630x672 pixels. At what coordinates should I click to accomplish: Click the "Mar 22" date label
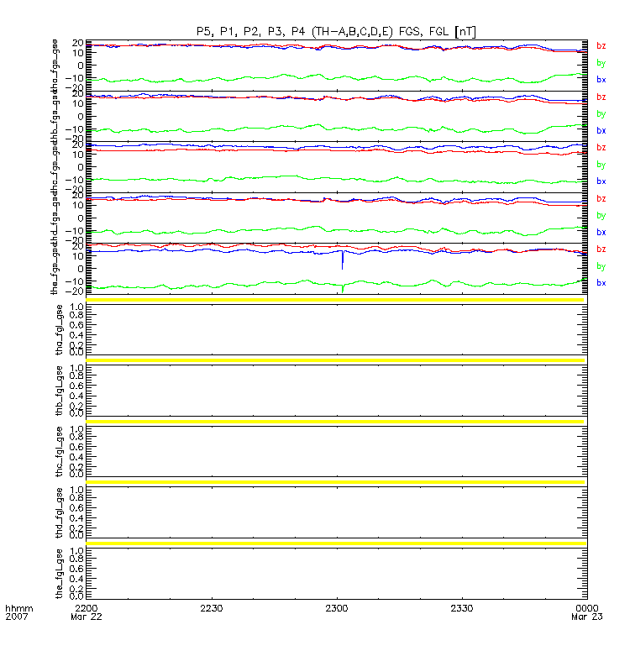87,617
